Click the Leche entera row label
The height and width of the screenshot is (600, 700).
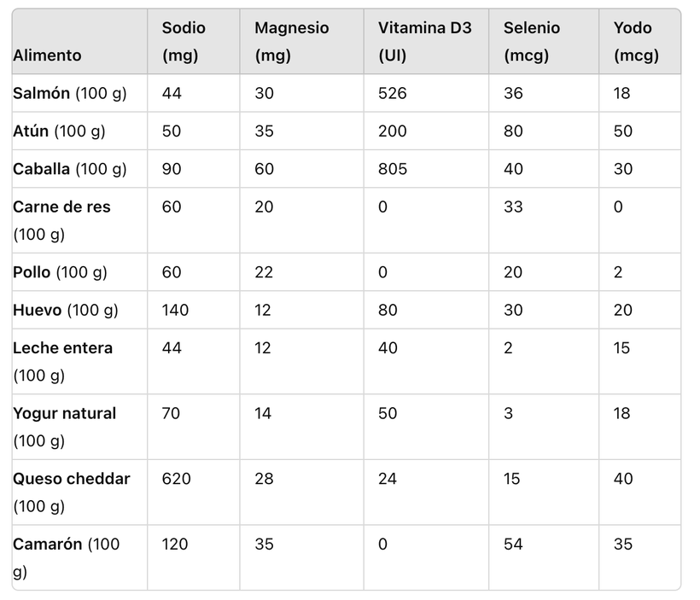pos(62,362)
